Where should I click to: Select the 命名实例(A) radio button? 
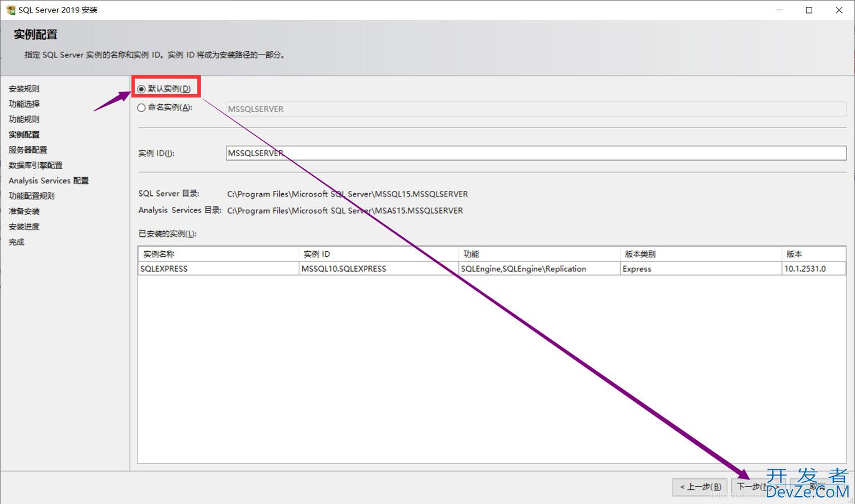pos(141,108)
